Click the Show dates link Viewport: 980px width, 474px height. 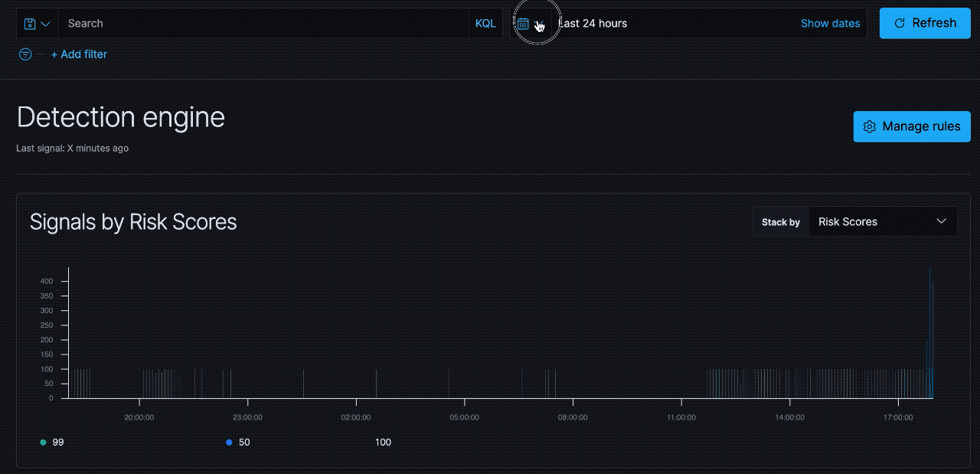coord(831,23)
